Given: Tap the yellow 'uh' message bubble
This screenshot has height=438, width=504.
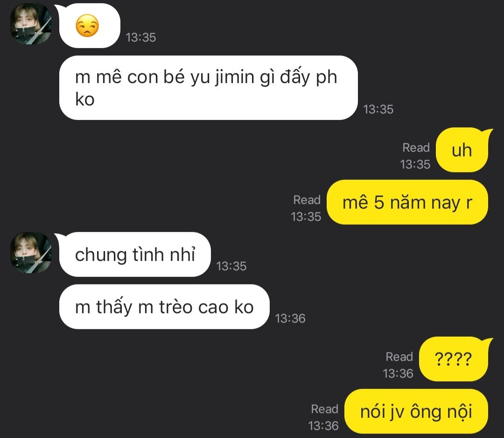Looking at the screenshot, I should pos(462,150).
